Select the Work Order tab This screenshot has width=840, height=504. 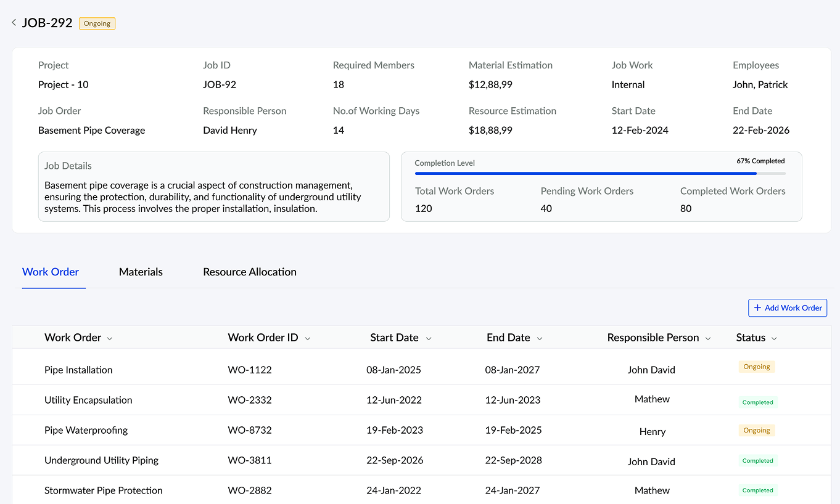pyautogui.click(x=51, y=272)
